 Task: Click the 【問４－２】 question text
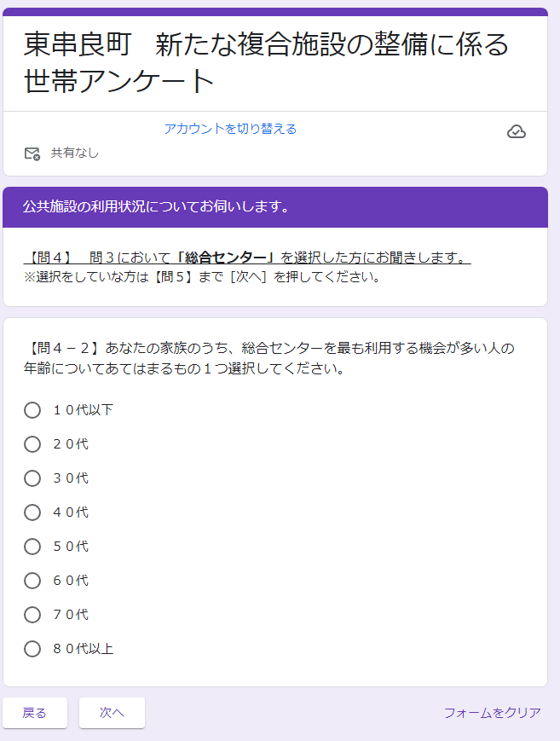(x=268, y=359)
